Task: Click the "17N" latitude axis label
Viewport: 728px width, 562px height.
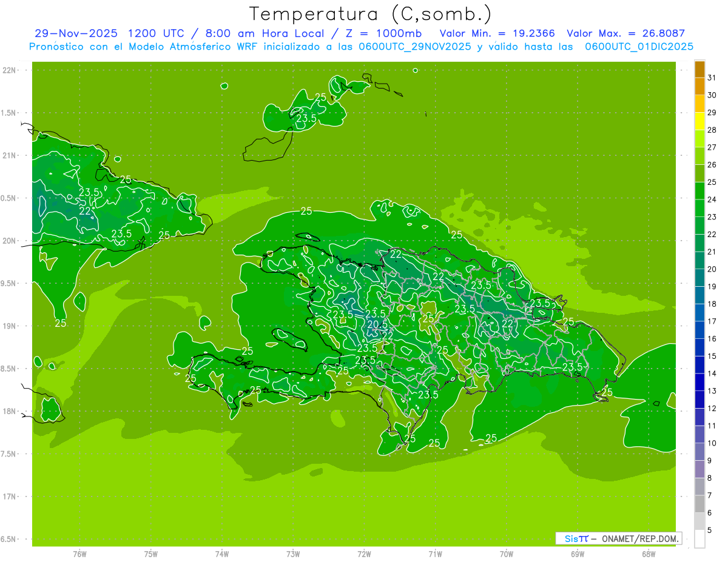Action: (x=8, y=497)
